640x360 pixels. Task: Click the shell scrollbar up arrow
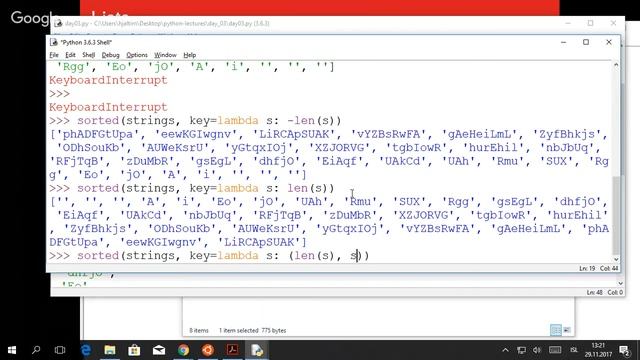[x=616, y=65]
